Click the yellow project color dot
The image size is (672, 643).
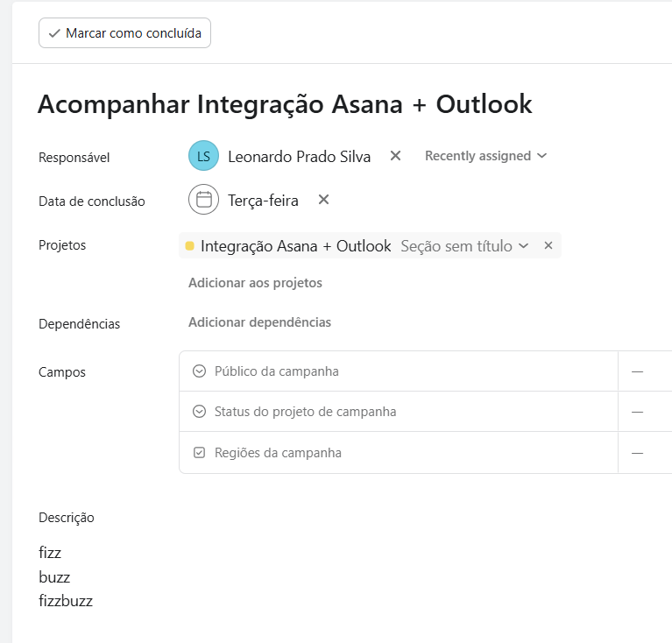pyautogui.click(x=189, y=246)
